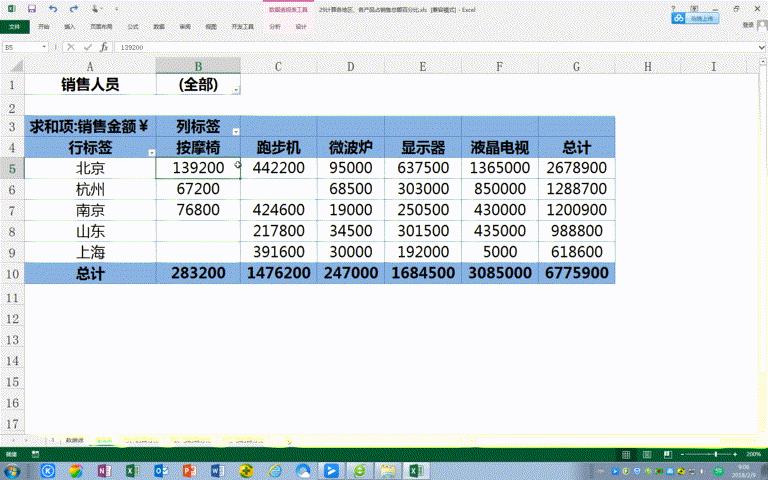Click cell with value 424600
768x480 pixels.
coord(278,210)
